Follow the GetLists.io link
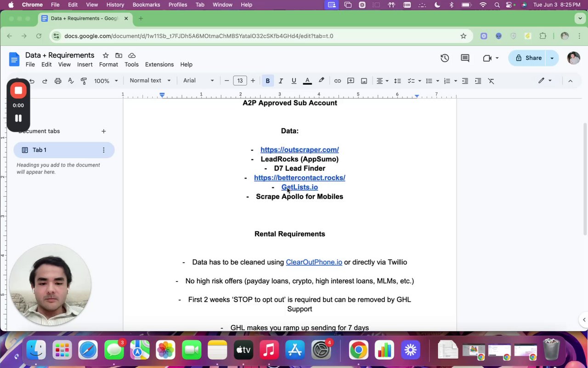588x368 pixels. point(300,187)
